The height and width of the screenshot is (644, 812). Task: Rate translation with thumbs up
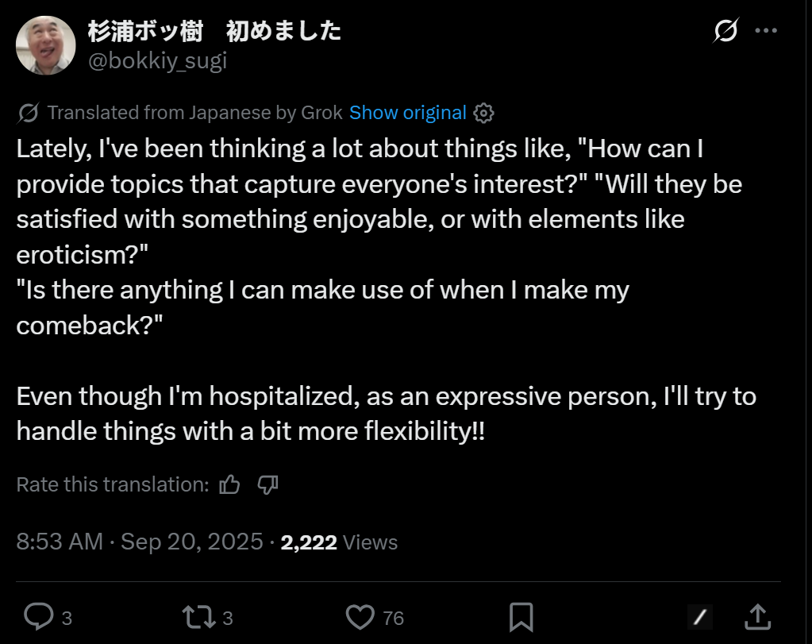[x=229, y=485]
